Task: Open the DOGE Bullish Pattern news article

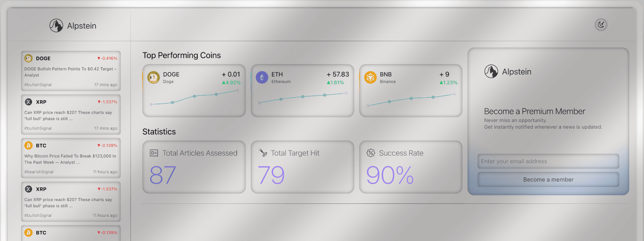Action: tap(70, 72)
